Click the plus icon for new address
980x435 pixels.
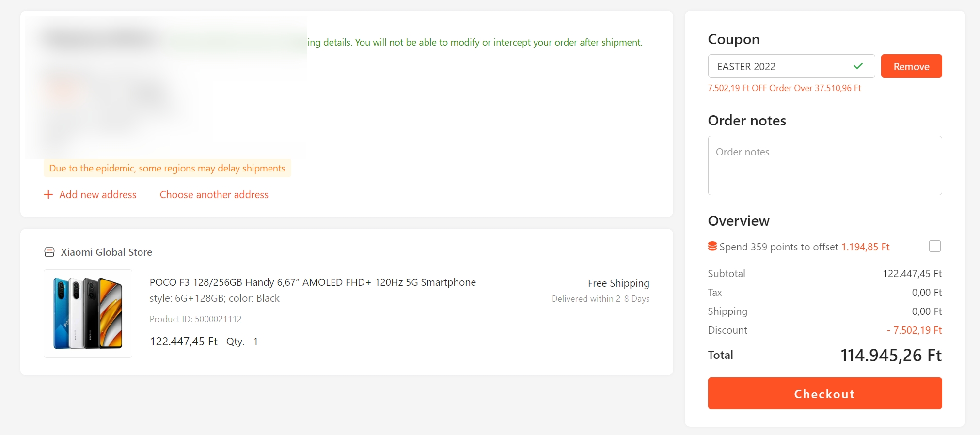(x=48, y=194)
